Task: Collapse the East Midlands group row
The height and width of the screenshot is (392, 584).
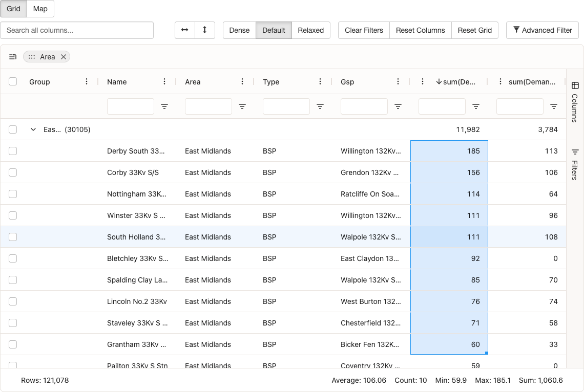Action: point(33,129)
